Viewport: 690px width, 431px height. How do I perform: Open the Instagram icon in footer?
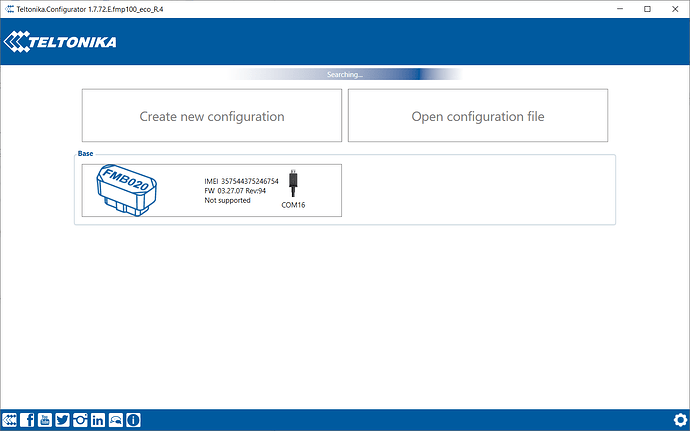[x=80, y=420]
